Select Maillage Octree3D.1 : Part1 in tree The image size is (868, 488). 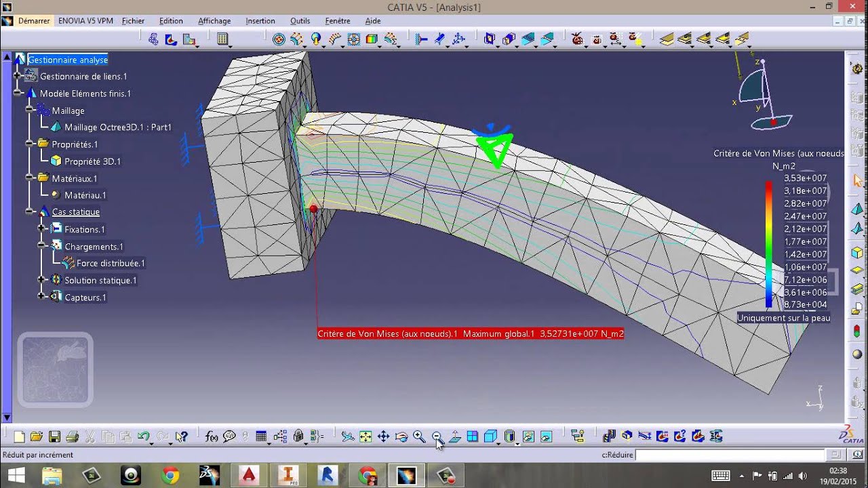click(118, 127)
